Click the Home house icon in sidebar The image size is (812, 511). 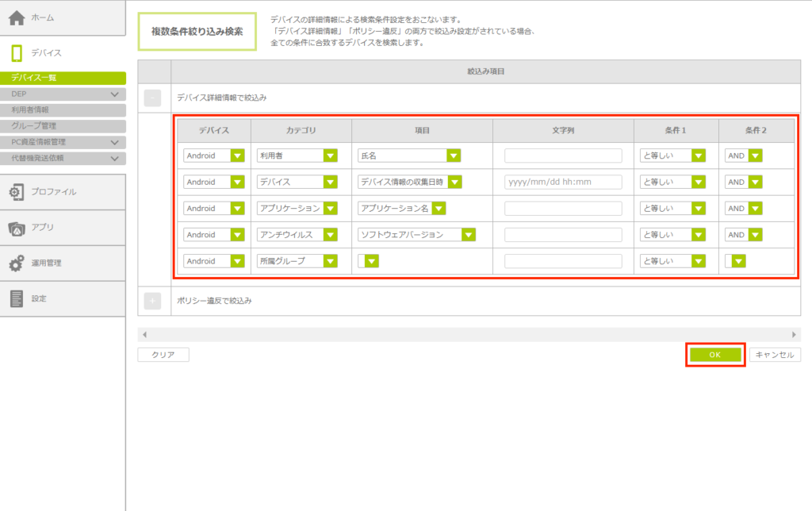(x=17, y=17)
